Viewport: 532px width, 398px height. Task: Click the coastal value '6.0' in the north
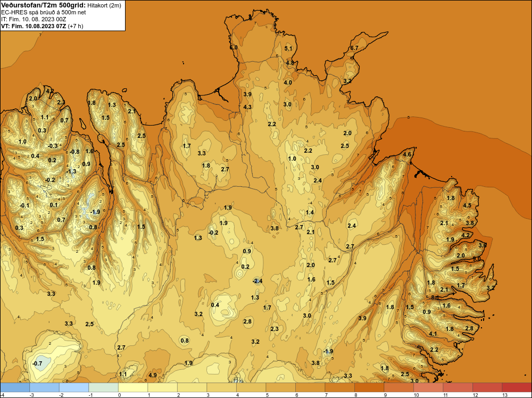234,47
